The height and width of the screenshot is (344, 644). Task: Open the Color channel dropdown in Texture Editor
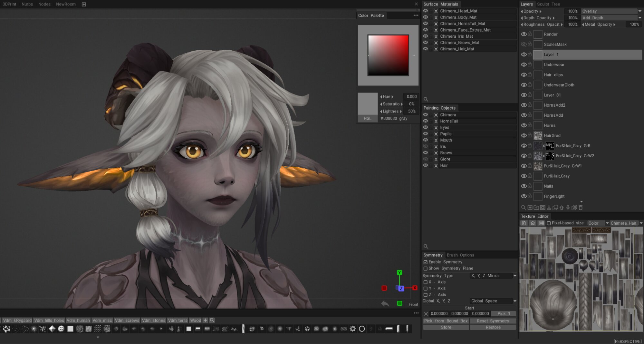pos(598,223)
